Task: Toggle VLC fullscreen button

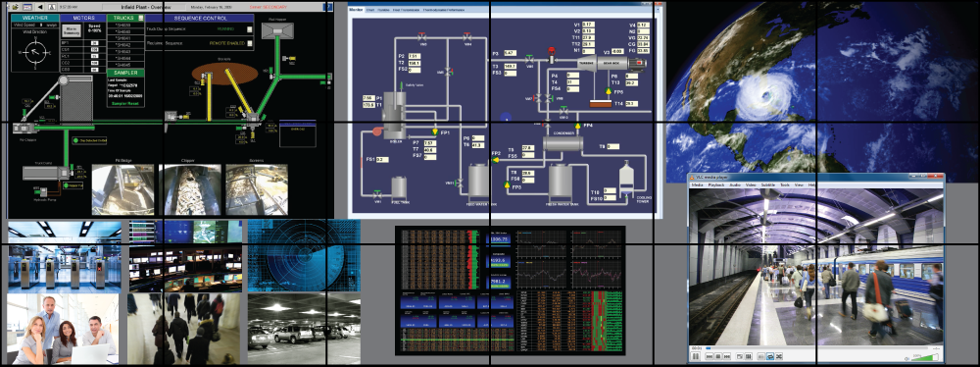Action: [739, 356]
